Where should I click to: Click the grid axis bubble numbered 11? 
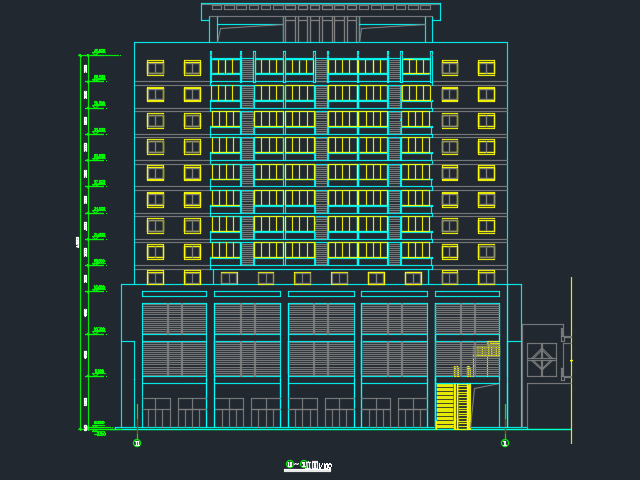[137, 443]
